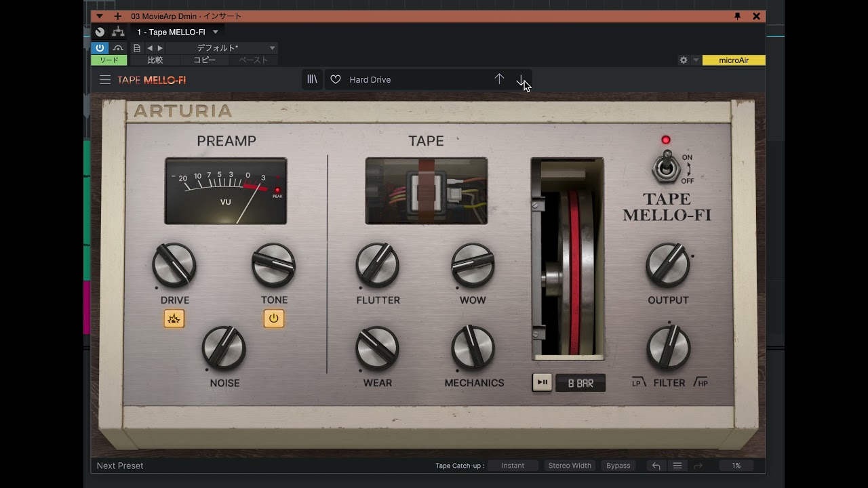Image resolution: width=868 pixels, height=488 pixels.
Task: Click the round knob icon at top left
Action: click(x=100, y=32)
